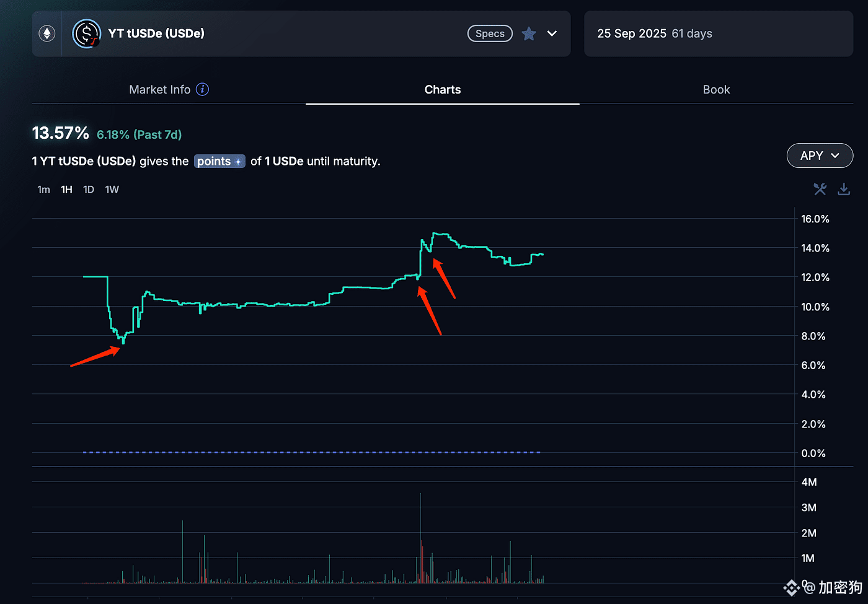
Task: Select the 1m timeframe
Action: tap(43, 190)
